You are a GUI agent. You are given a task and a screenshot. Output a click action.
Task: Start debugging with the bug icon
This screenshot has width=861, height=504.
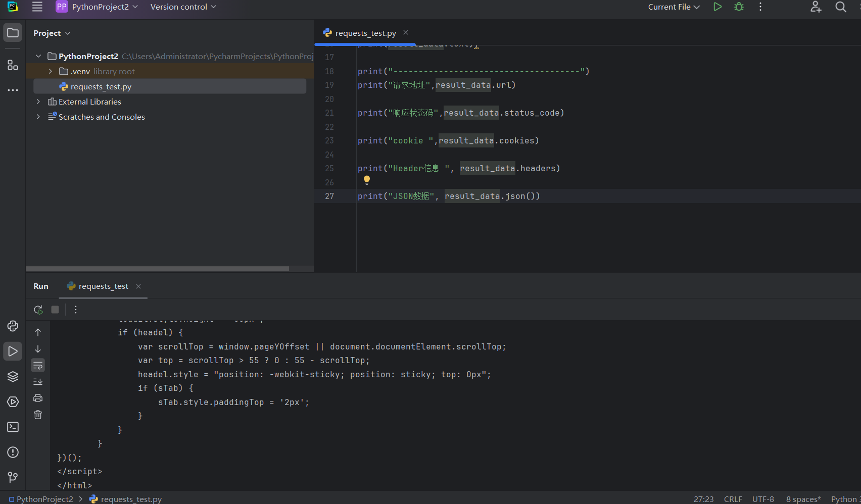click(738, 7)
